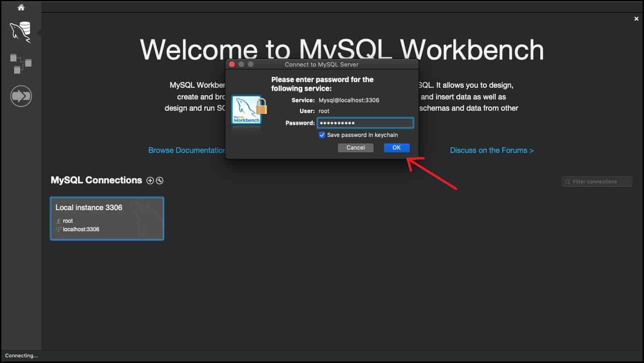Click the MySQL Connections heading
This screenshot has height=363, width=644.
pos(96,180)
